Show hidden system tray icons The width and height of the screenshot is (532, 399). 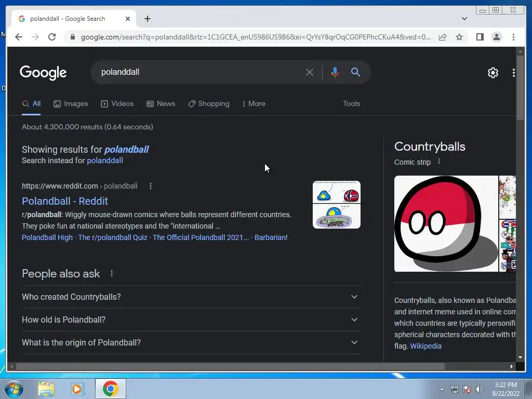click(442, 390)
